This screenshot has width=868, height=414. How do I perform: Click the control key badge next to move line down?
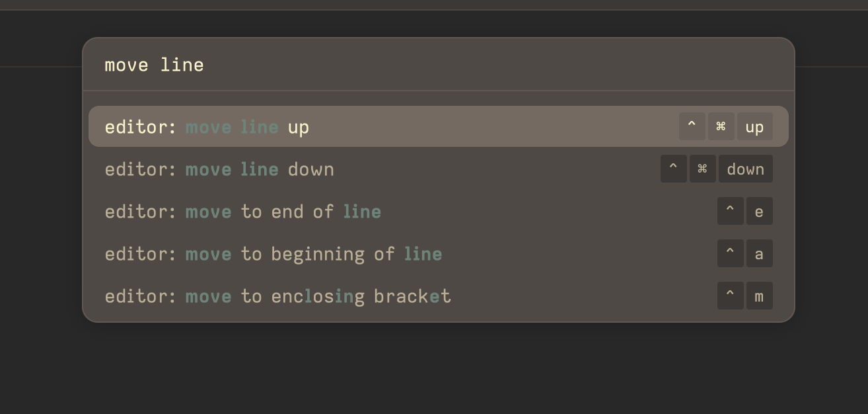(674, 169)
